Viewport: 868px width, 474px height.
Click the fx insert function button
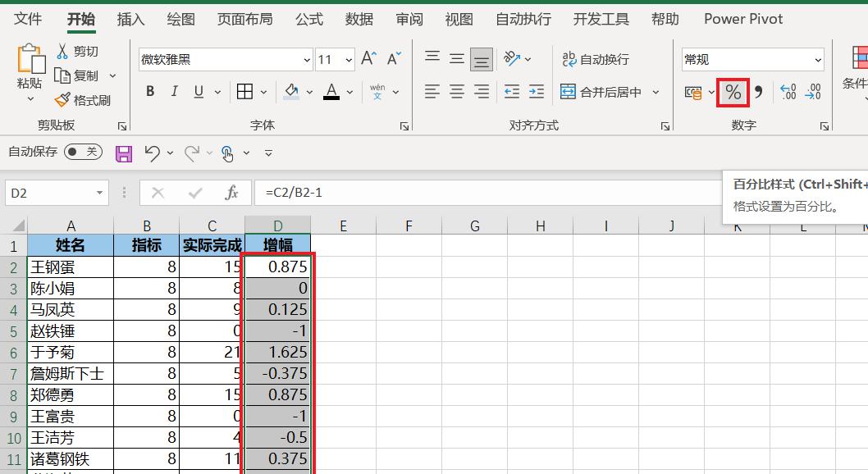click(x=231, y=193)
